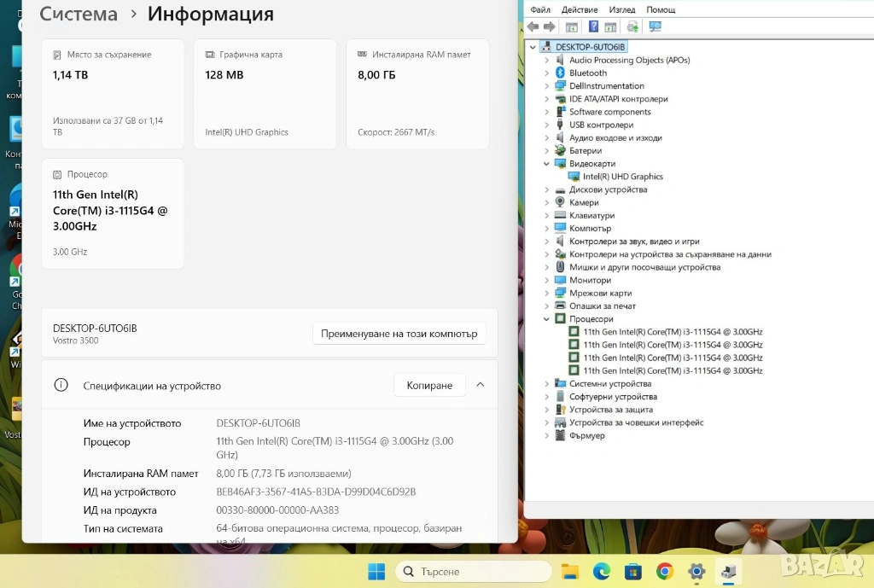
Task: Open the Действие menu
Action: pos(580,9)
